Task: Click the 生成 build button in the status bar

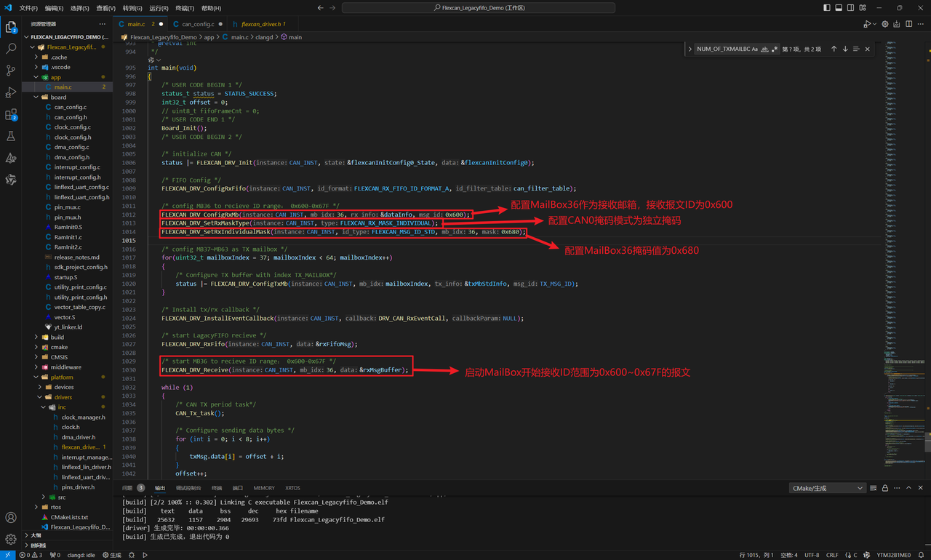Action: (x=112, y=555)
